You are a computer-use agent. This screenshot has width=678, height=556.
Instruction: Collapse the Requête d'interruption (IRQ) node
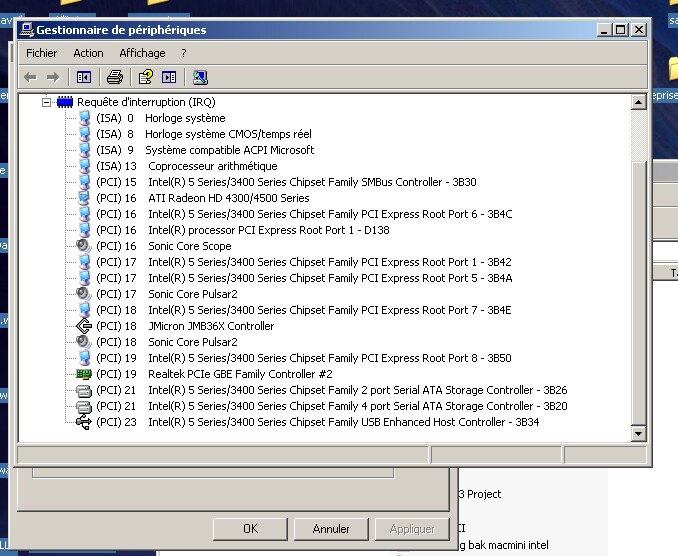click(x=46, y=102)
